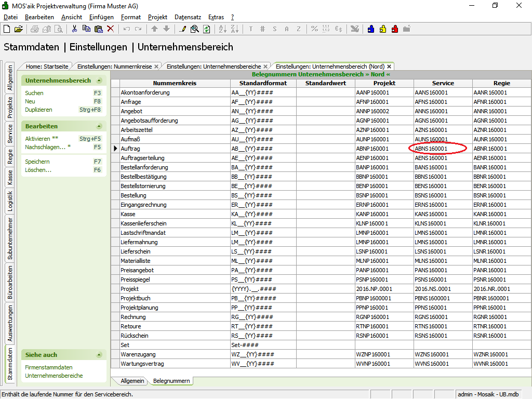Viewport: 532px width, 399px height.
Task: Switch to the Allgemein bottom tab
Action: [x=132, y=381]
